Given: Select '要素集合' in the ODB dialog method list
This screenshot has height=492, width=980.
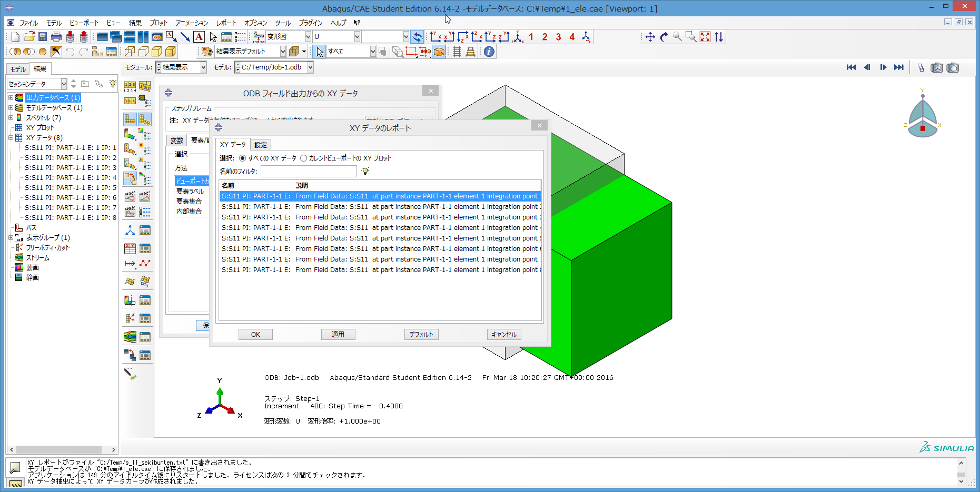Looking at the screenshot, I should [189, 202].
